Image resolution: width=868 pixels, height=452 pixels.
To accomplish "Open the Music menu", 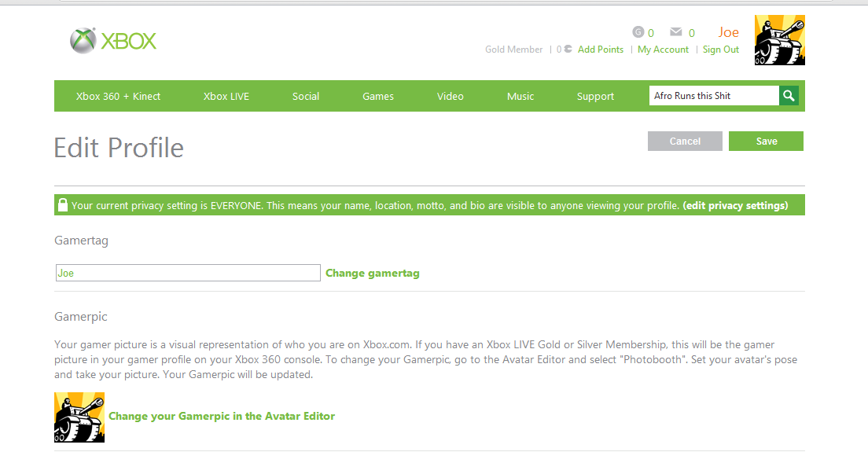I will point(520,96).
